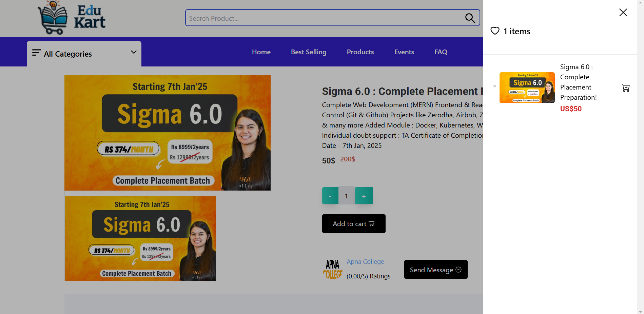Add wishlist Sigma 6.0 to cart
This screenshot has width=644, height=314.
(626, 88)
